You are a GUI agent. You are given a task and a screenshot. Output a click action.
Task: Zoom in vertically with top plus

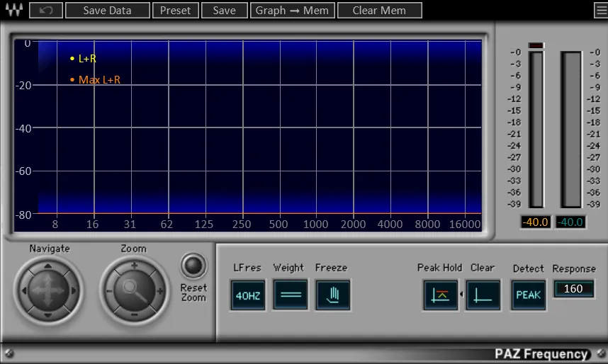pos(134,266)
